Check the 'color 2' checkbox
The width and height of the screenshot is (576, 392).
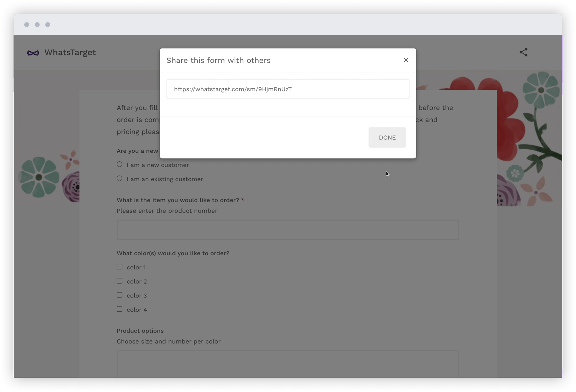pos(119,281)
